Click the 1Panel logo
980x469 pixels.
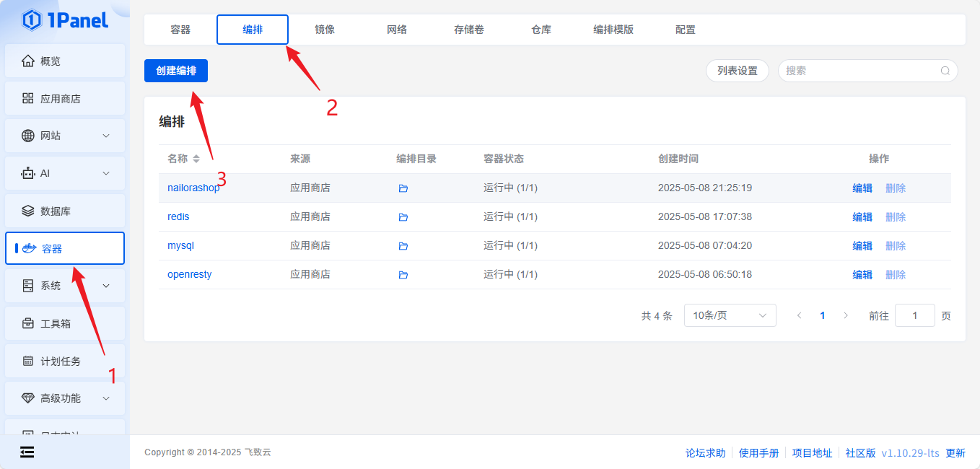click(65, 20)
